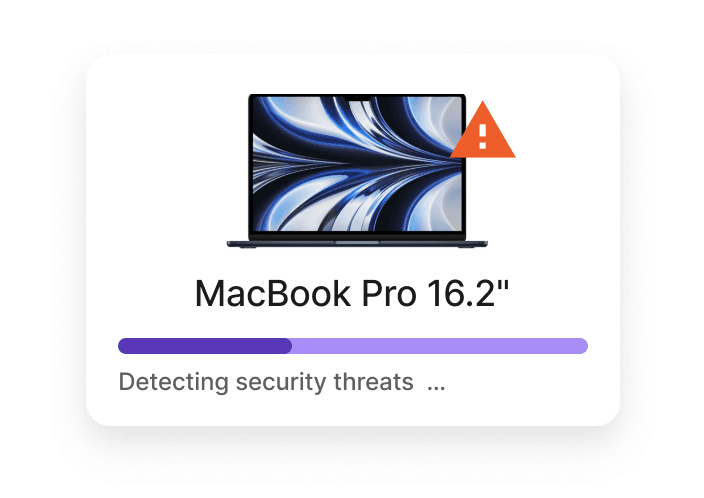Click the MacBook's base hinge below the display
Viewport: 704px width, 498px height.
coord(357,244)
